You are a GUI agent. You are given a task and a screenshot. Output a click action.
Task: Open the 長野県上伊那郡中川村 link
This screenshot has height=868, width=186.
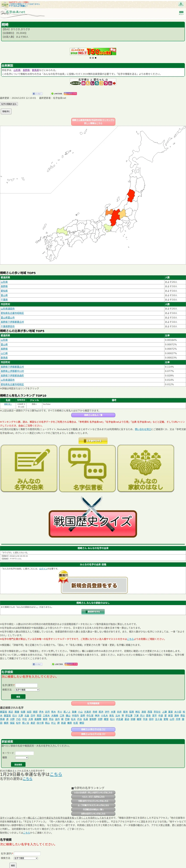(12, 371)
